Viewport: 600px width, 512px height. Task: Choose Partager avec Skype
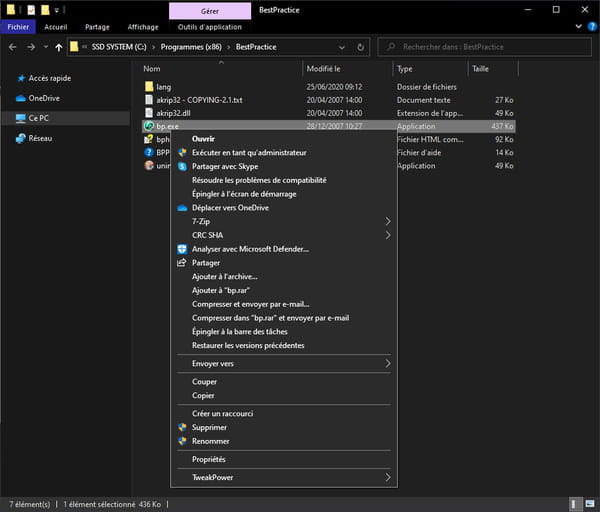point(284,166)
